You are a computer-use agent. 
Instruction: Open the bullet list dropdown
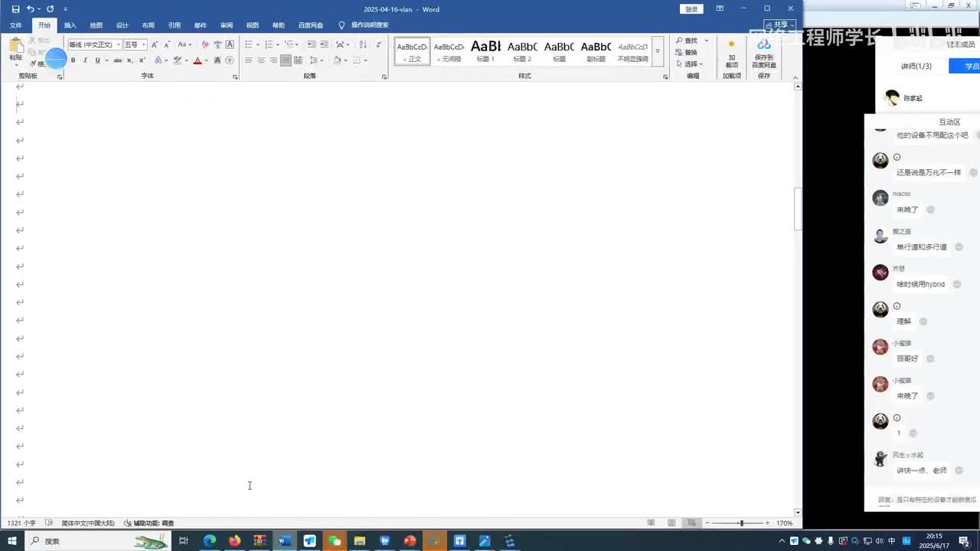pos(257,44)
